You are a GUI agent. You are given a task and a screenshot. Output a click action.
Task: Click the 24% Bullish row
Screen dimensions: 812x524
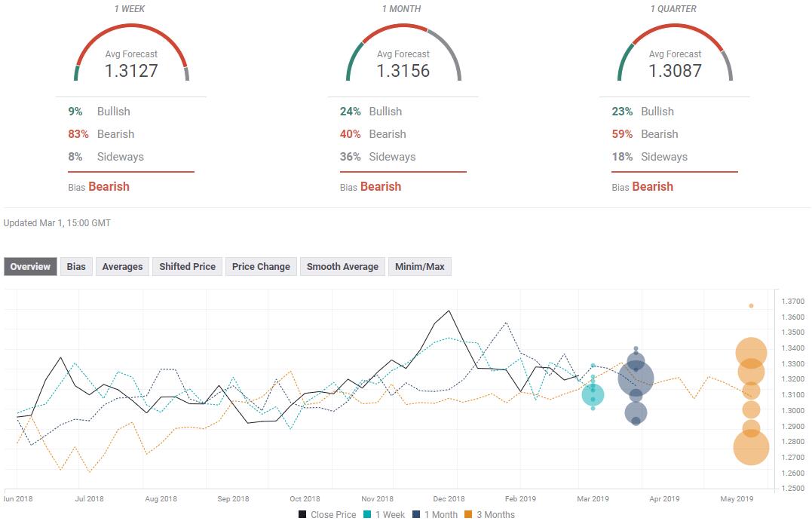point(371,112)
